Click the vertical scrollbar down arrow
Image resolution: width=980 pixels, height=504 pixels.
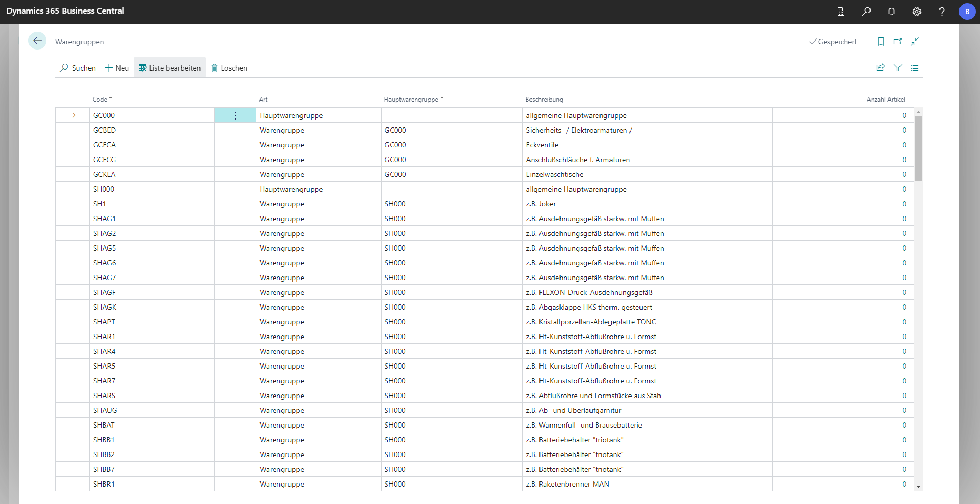(918, 487)
